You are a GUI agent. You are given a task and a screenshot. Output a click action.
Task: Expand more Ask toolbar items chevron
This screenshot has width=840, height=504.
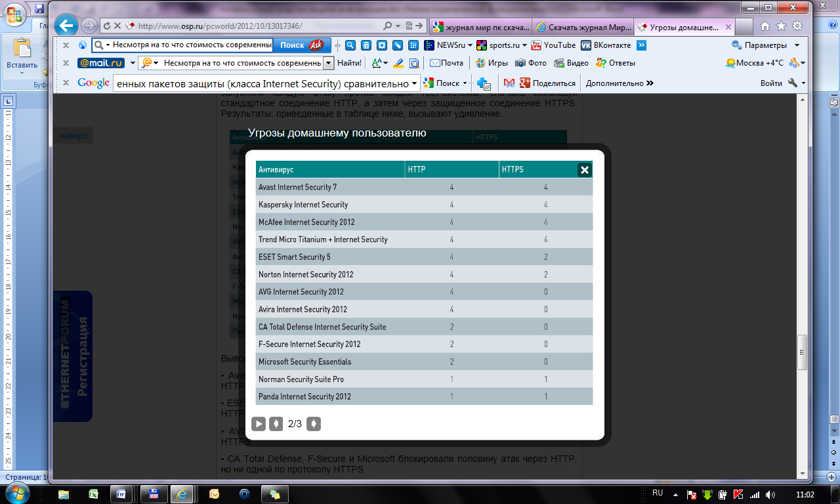coord(641,45)
